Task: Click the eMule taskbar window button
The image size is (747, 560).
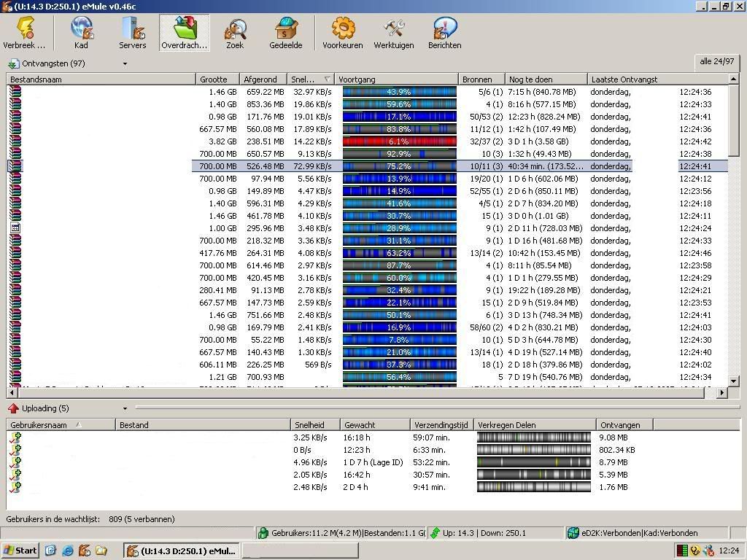Action: point(181,551)
